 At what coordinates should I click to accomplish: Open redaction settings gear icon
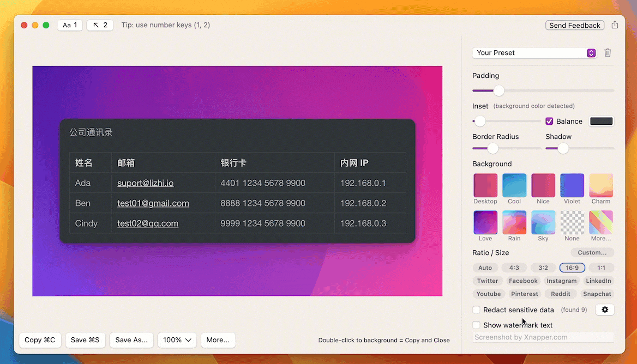click(x=605, y=310)
